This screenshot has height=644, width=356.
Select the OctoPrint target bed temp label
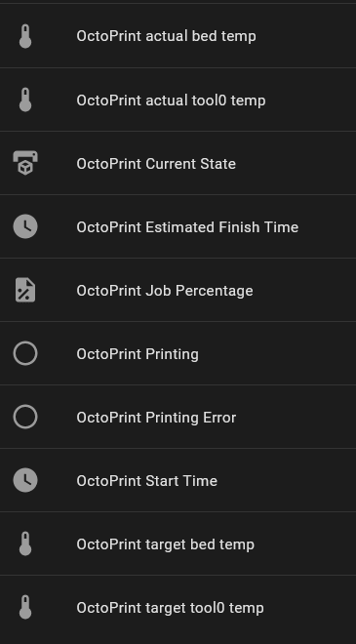(165, 544)
